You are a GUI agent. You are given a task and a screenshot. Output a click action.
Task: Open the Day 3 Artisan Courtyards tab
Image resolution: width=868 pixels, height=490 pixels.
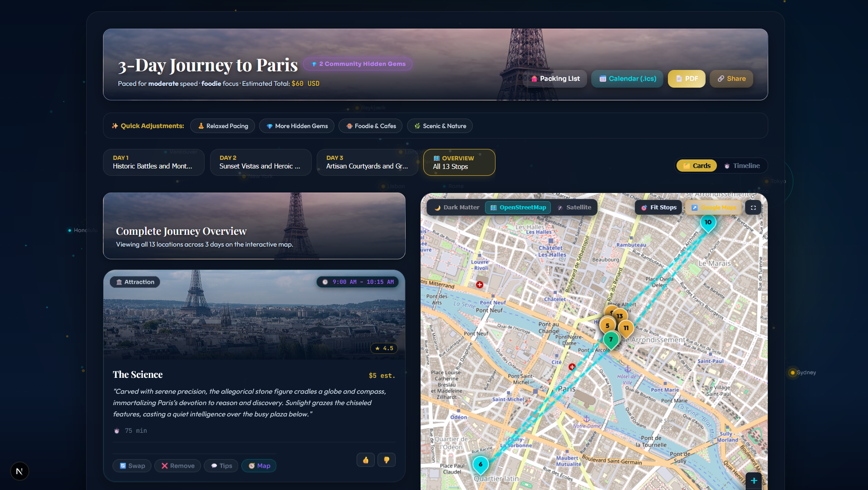pos(368,162)
